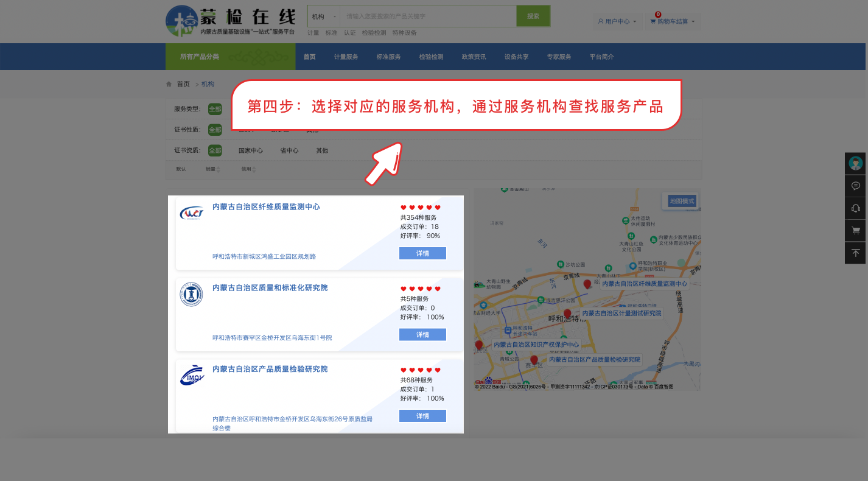Click the 机构 breadcrumb link
This screenshot has height=481, width=868.
208,84
